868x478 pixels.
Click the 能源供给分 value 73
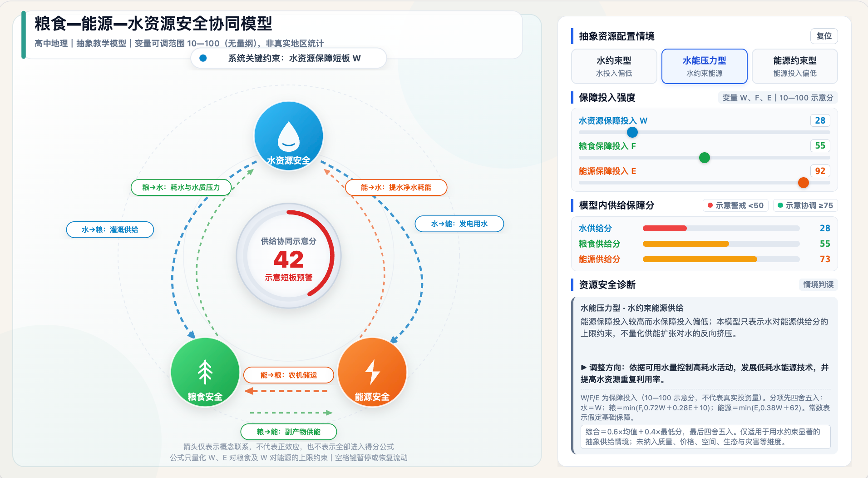(x=824, y=259)
